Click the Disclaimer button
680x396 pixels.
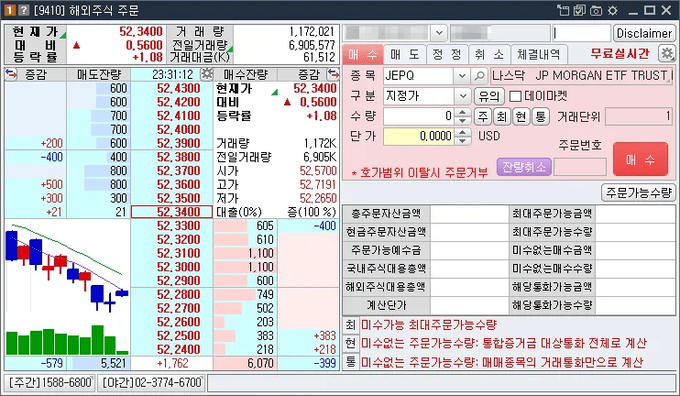point(644,33)
